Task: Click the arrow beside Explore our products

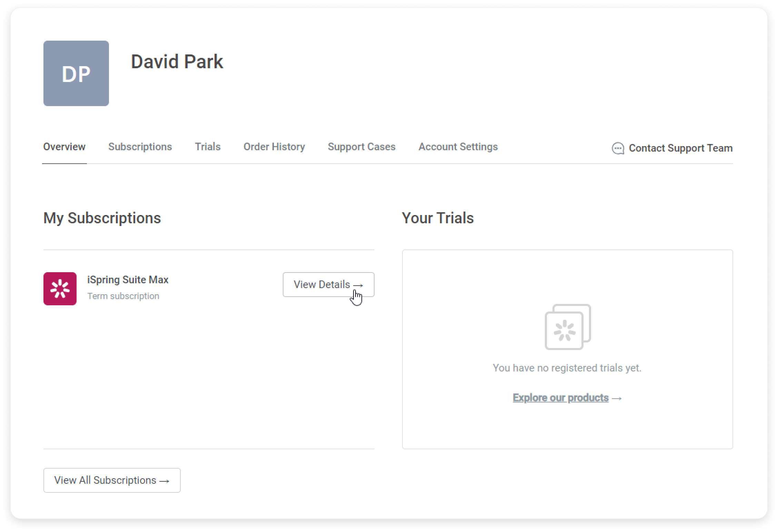Action: tap(617, 398)
